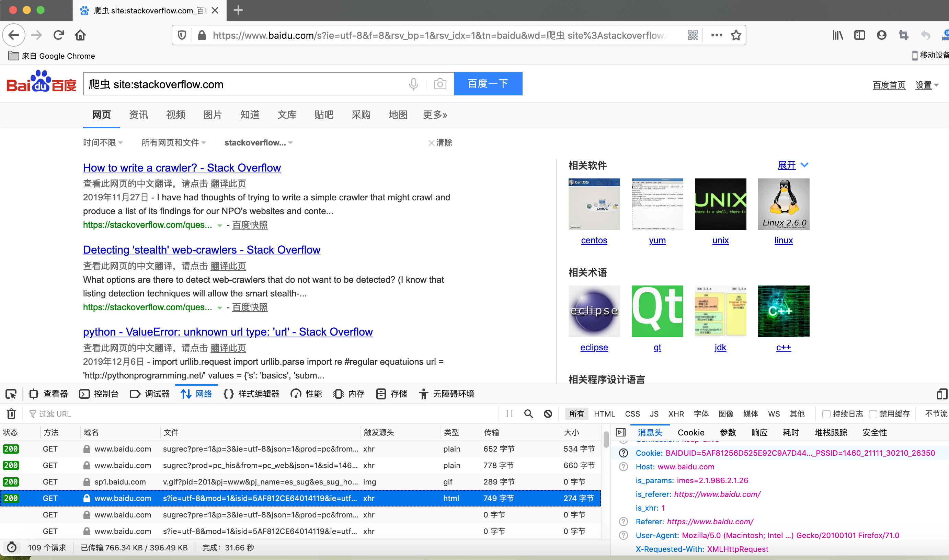Viewport: 949px width, 560px height.
Task: Activate the element picker in DevTools
Action: click(11, 394)
